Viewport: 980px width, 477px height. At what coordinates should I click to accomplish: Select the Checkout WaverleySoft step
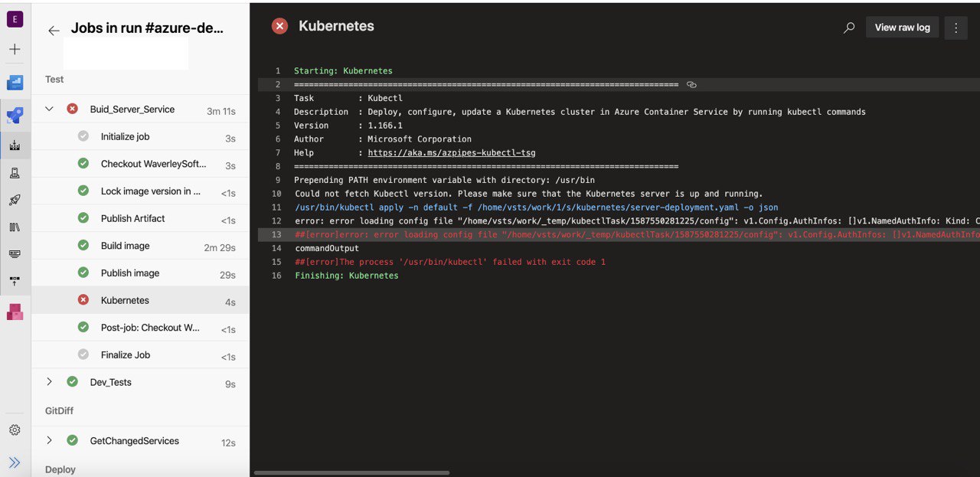(140, 164)
